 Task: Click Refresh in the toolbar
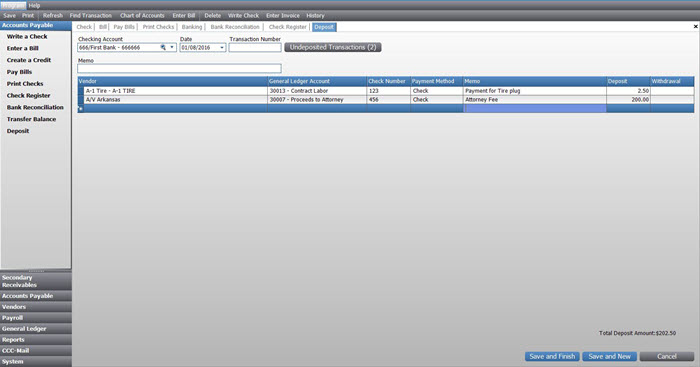(53, 15)
